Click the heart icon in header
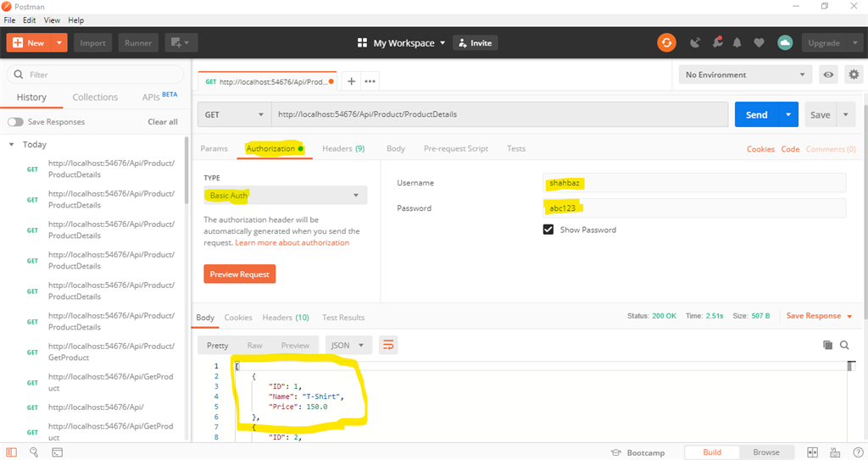This screenshot has width=868, height=460. coord(759,42)
